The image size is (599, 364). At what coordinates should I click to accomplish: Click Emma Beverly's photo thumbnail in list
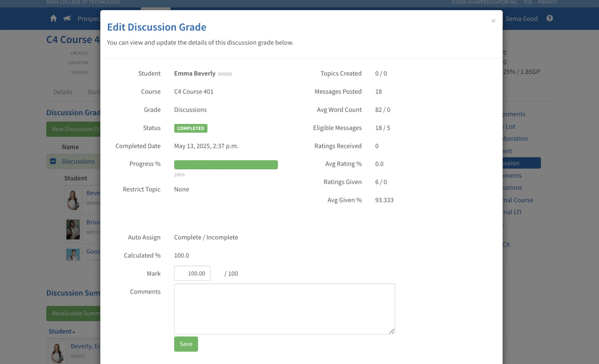[x=73, y=200]
